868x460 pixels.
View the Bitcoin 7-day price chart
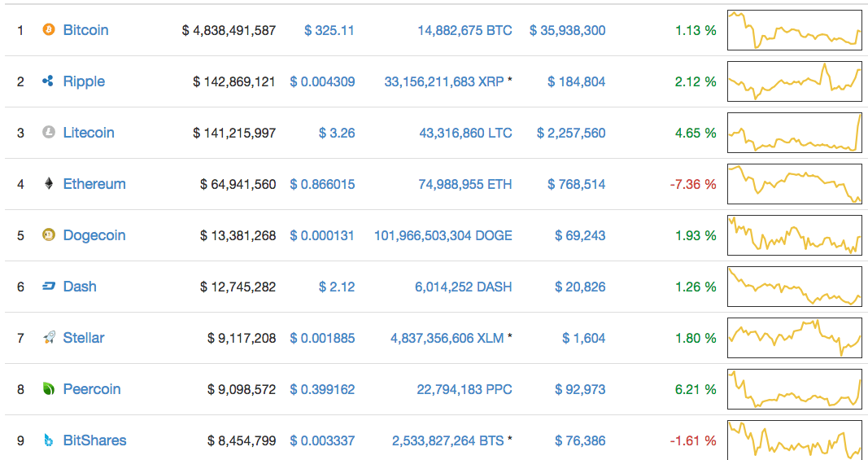pos(794,30)
